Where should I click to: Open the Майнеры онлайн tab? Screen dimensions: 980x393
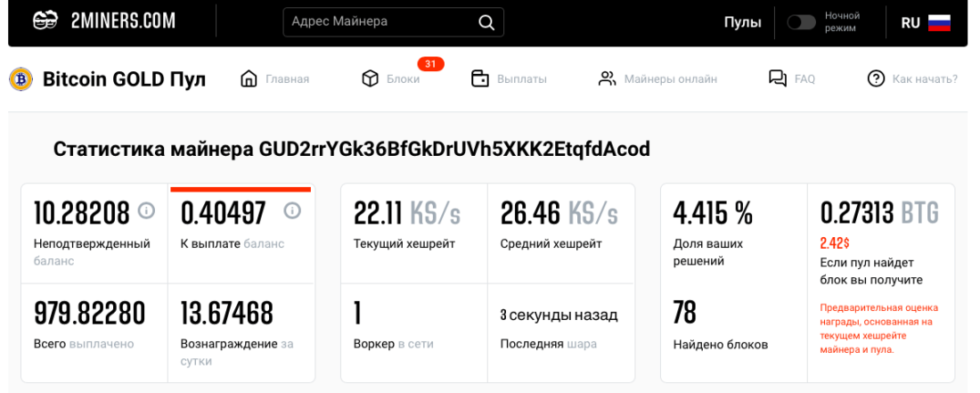(x=671, y=79)
